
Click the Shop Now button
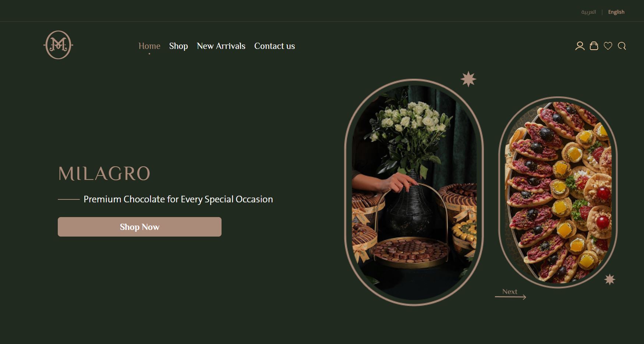pos(139,227)
